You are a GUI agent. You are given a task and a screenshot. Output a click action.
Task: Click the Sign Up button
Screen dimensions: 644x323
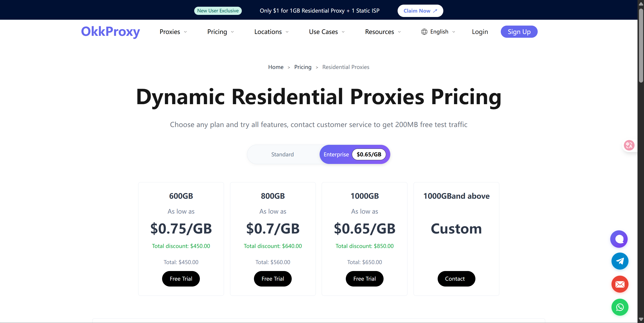[519, 32]
